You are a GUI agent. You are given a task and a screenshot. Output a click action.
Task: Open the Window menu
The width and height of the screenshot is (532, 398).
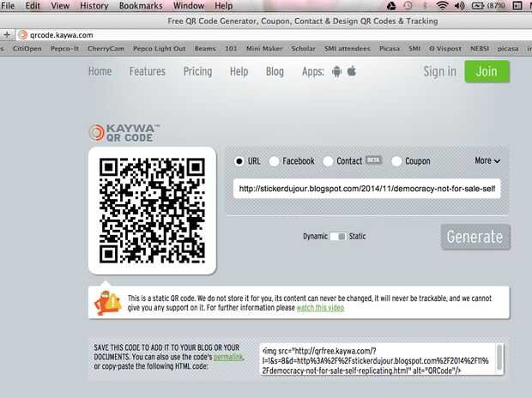189,6
